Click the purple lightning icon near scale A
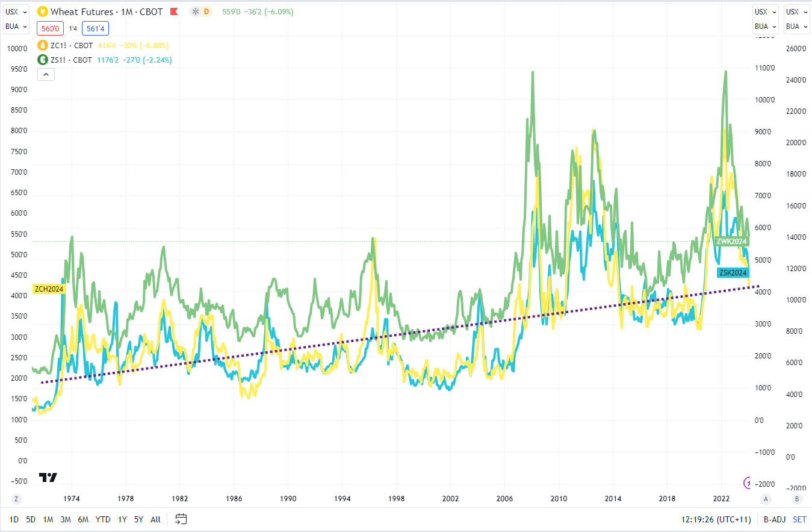This screenshot has height=532, width=812. tap(748, 482)
